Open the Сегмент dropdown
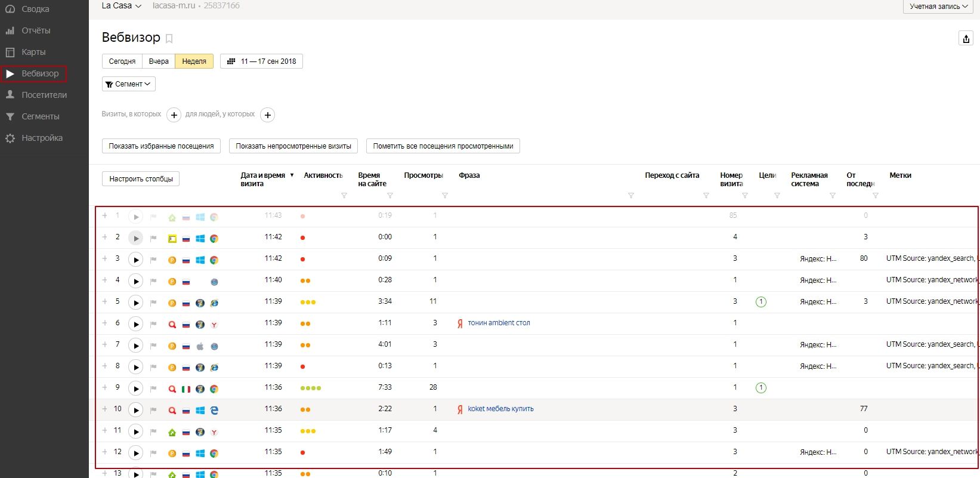The width and height of the screenshot is (980, 478). click(129, 84)
